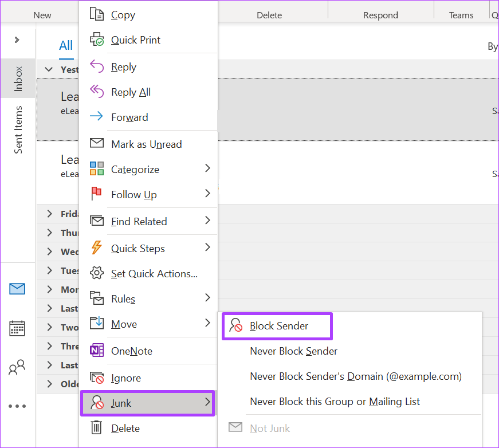Viewport: 499px width, 448px height.
Task: Expand the Monday message group
Action: point(49,289)
